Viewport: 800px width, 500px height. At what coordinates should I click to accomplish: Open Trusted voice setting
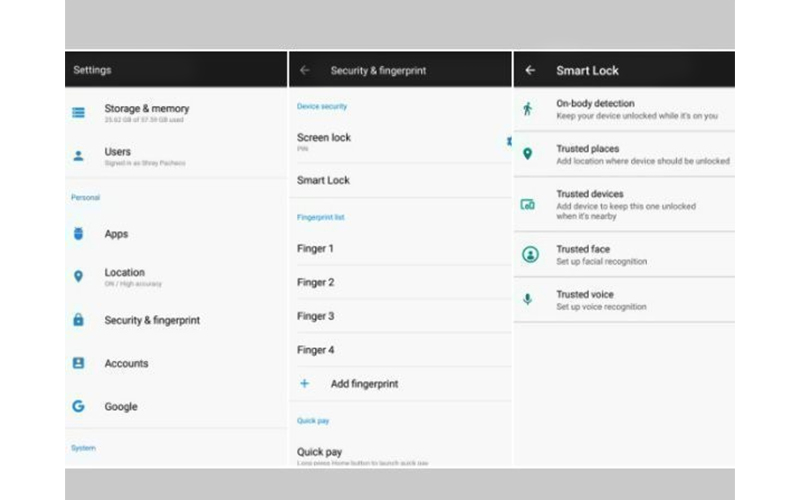pos(624,300)
